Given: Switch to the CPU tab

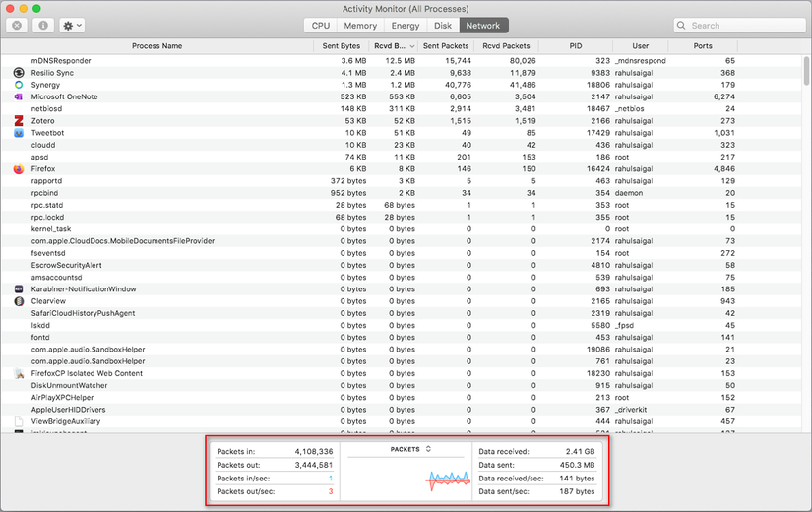Looking at the screenshot, I should [321, 26].
